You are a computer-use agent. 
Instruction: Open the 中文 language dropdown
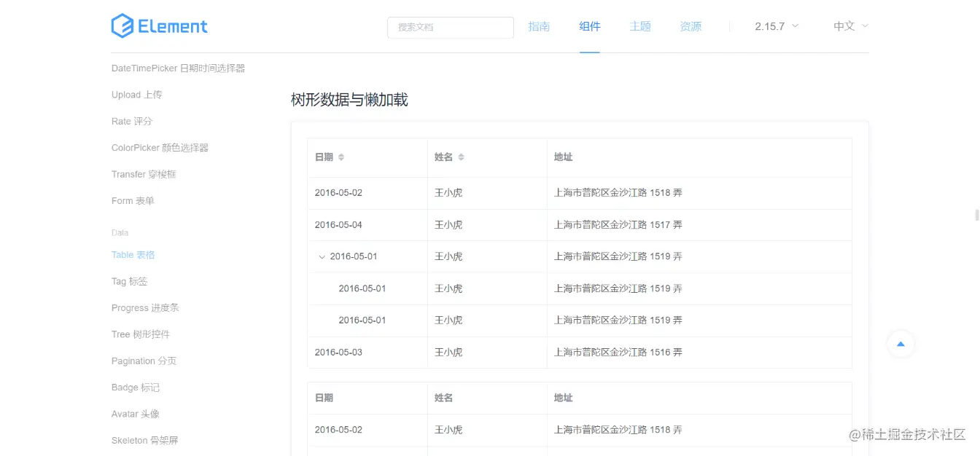(x=851, y=26)
